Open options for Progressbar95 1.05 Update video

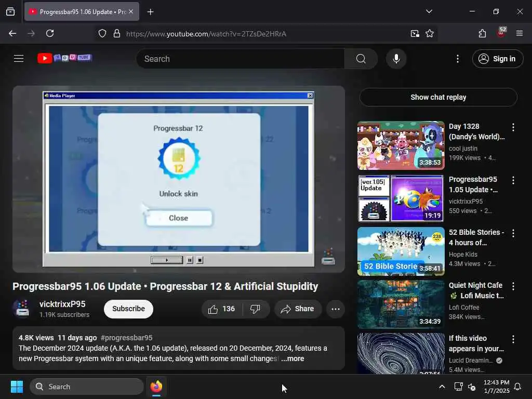coord(513,180)
